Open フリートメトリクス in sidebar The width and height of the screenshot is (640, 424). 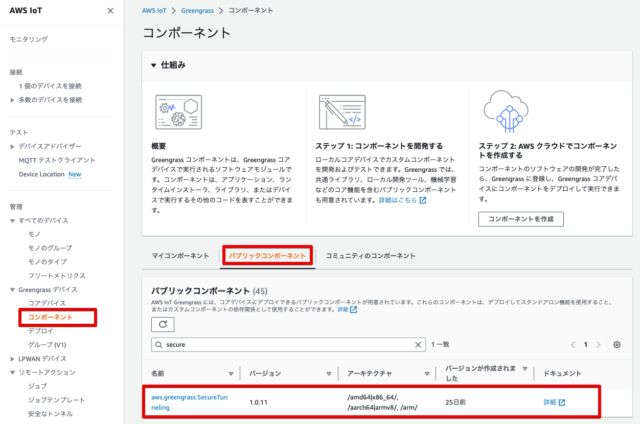(57, 276)
